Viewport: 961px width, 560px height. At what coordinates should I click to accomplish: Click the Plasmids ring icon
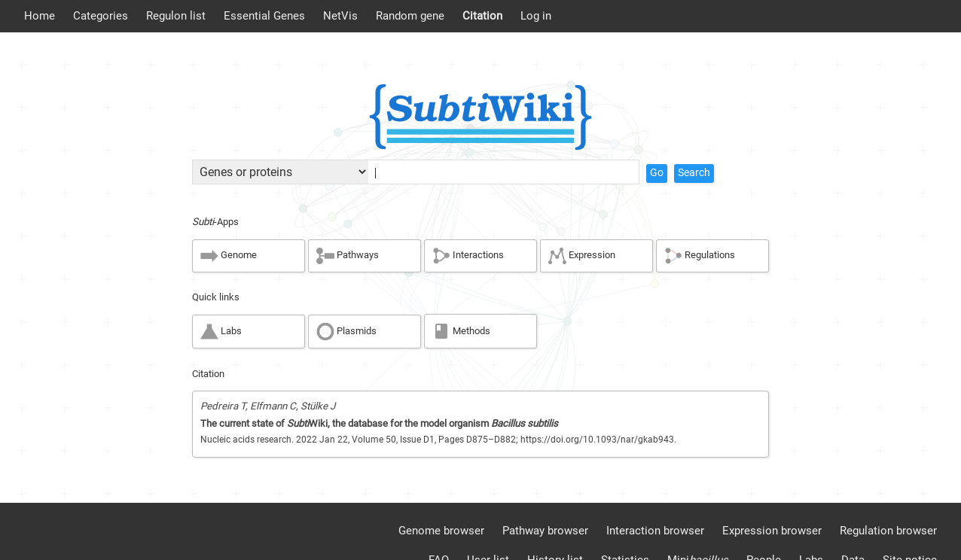coord(325,331)
